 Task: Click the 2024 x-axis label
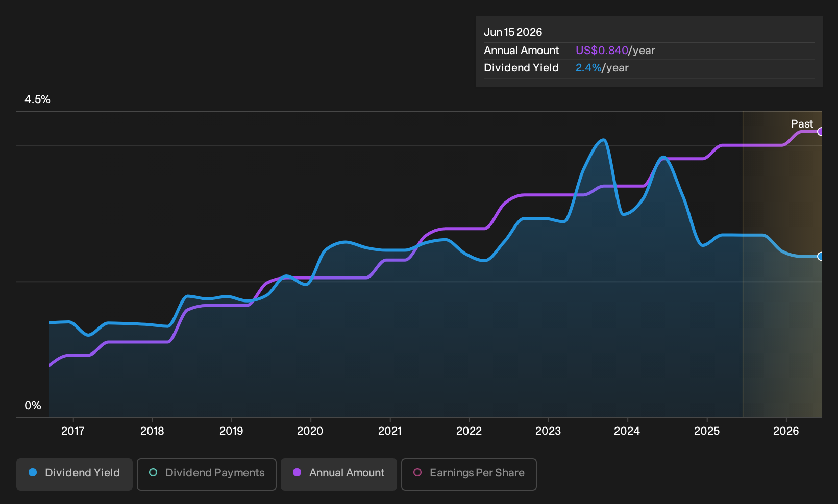coord(627,431)
